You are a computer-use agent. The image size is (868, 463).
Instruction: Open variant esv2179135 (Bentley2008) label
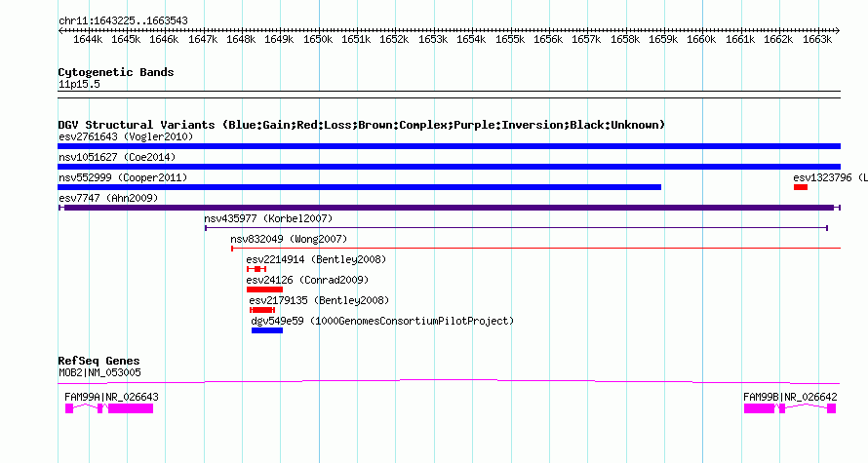tap(319, 300)
